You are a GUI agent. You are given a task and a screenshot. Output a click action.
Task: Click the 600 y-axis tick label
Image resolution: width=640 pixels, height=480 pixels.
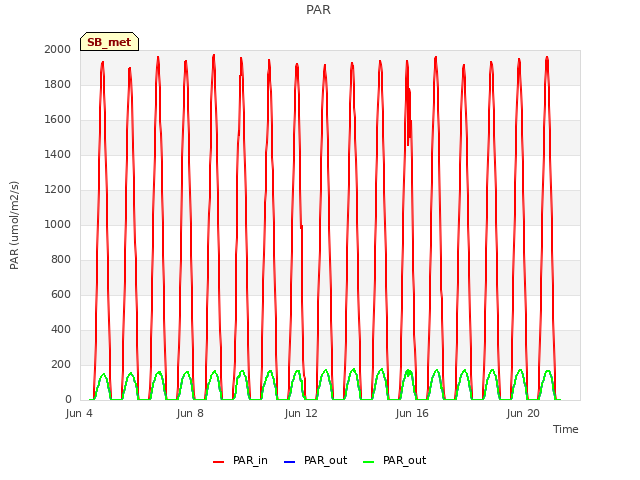click(61, 294)
